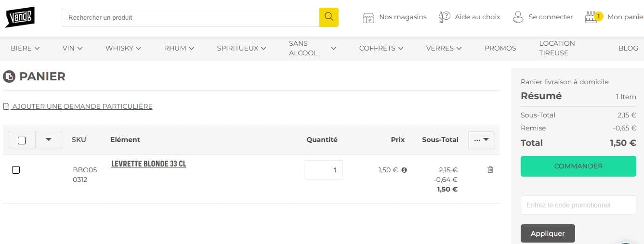Viewport: 644px width, 244px height.
Task: Click the yellow search magnifier button
Action: point(329,17)
